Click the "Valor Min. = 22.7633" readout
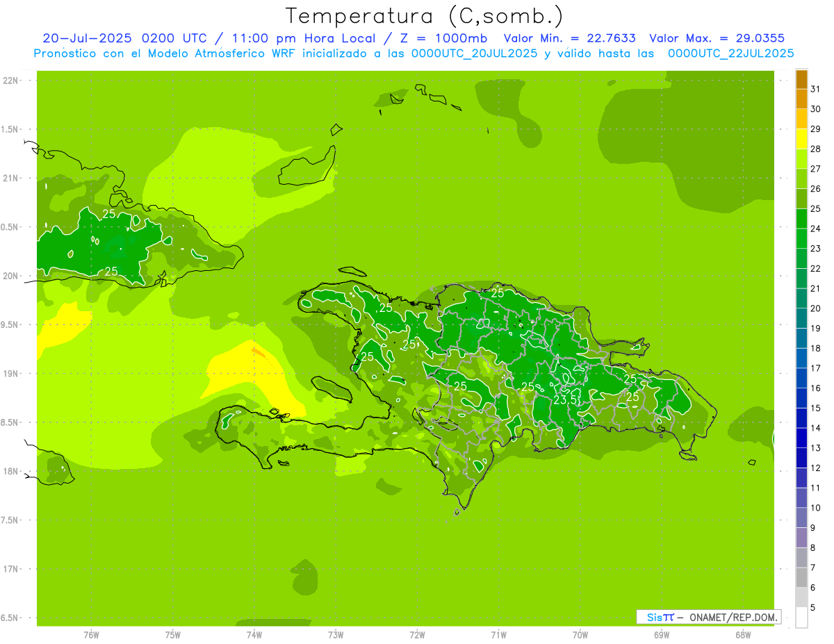Viewport: 834px width, 644px height. click(x=569, y=38)
